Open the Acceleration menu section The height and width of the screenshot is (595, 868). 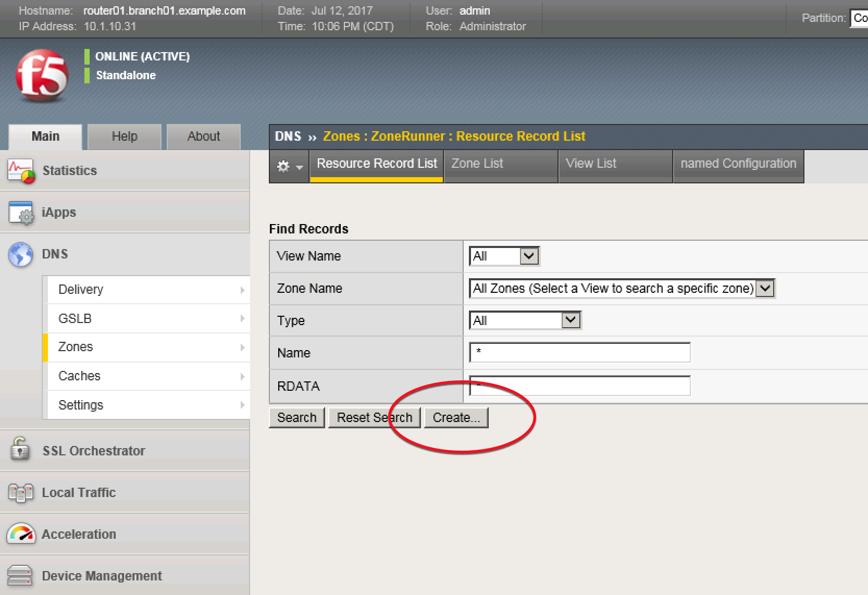[x=125, y=534]
